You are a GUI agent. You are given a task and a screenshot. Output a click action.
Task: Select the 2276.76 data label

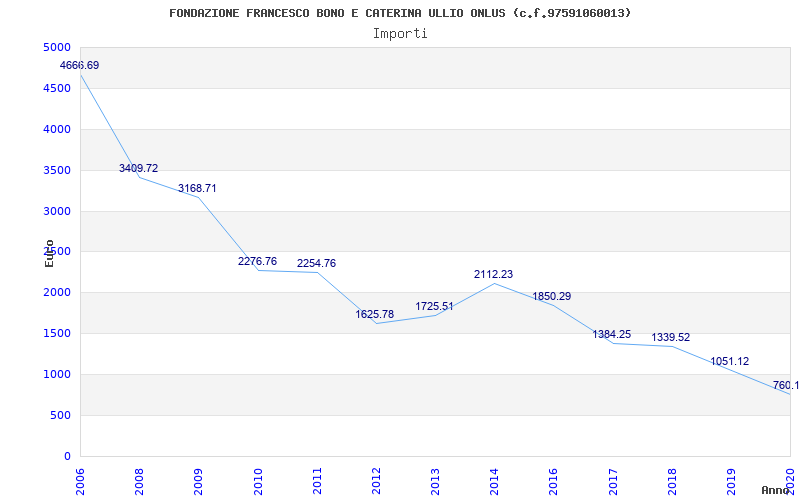[258, 261]
